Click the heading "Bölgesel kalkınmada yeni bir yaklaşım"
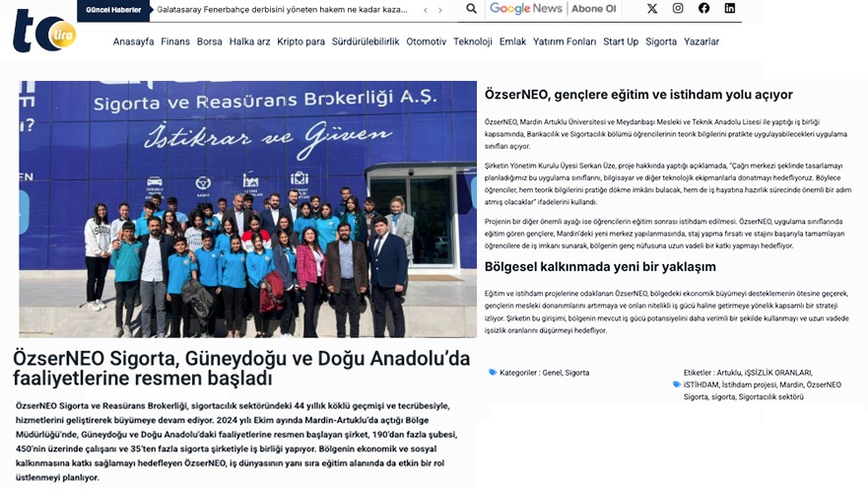Viewport: 868px width, 489px height. click(x=600, y=267)
